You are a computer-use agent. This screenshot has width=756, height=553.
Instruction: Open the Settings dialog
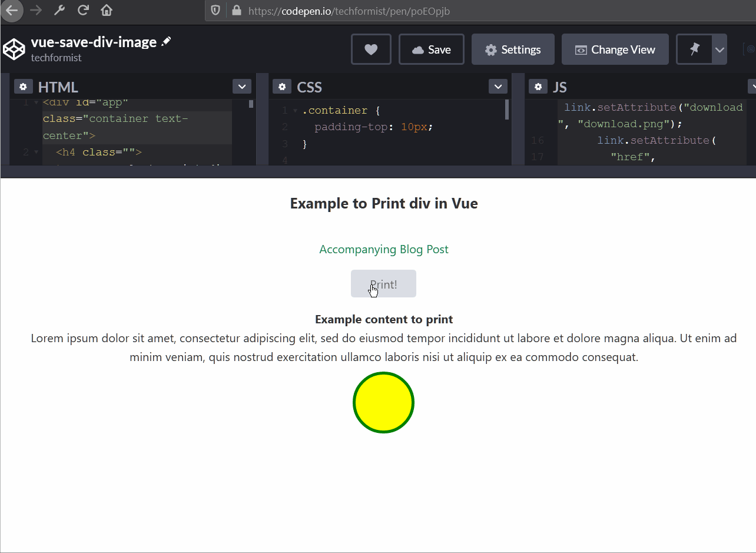coord(513,49)
